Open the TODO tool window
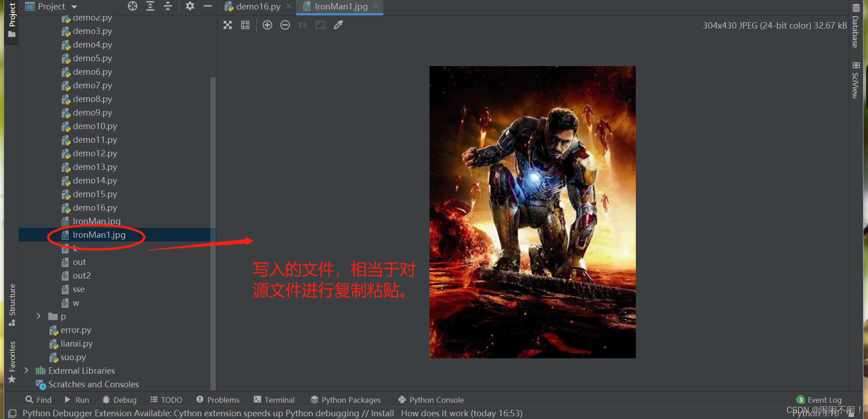 [166, 400]
